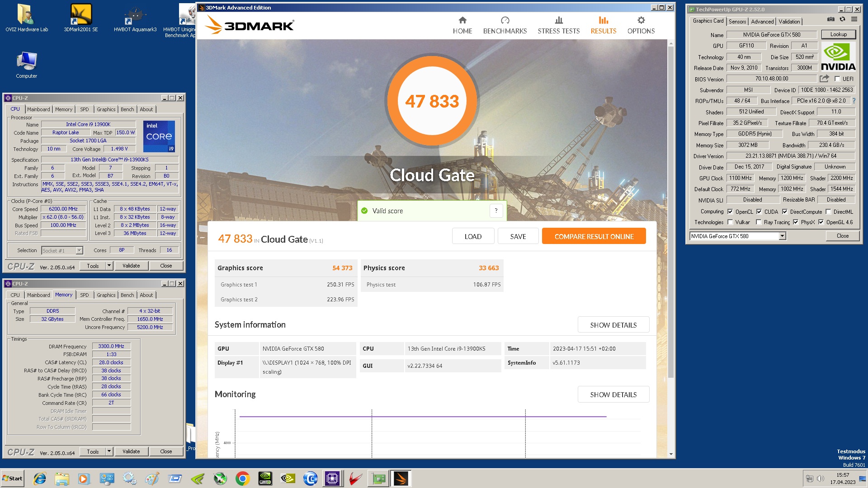Toggle the UEFI checkbox in GPU-Z
The height and width of the screenshot is (488, 868).
click(x=837, y=79)
